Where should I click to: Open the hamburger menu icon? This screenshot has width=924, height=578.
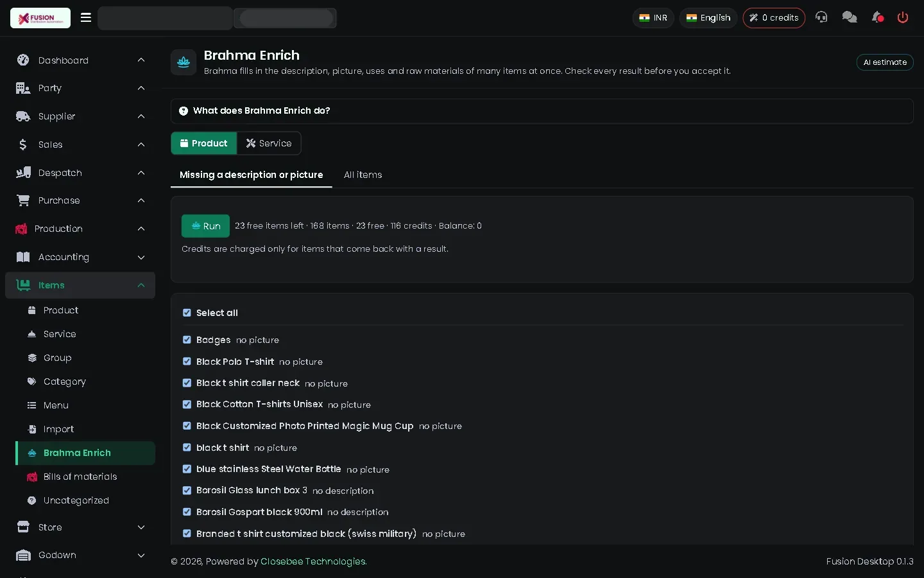[86, 17]
